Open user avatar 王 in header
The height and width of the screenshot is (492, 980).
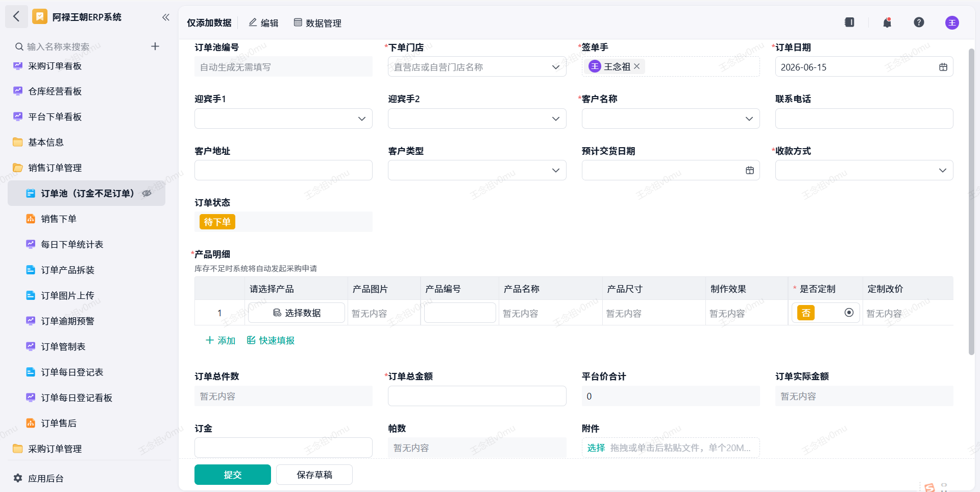click(x=952, y=22)
